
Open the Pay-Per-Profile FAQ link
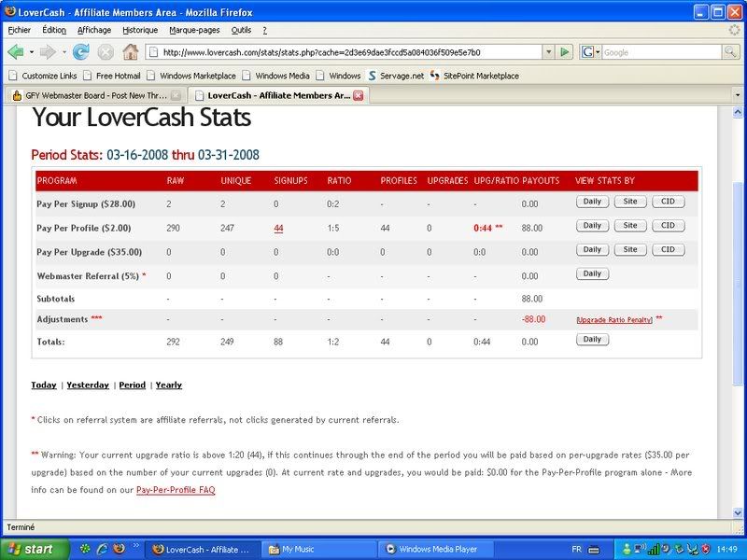click(x=176, y=490)
